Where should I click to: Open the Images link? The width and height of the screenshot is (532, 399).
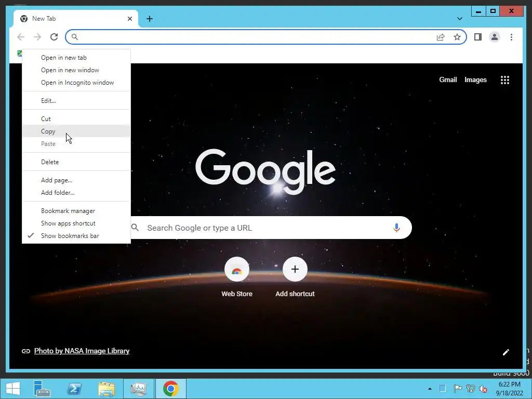pyautogui.click(x=475, y=79)
